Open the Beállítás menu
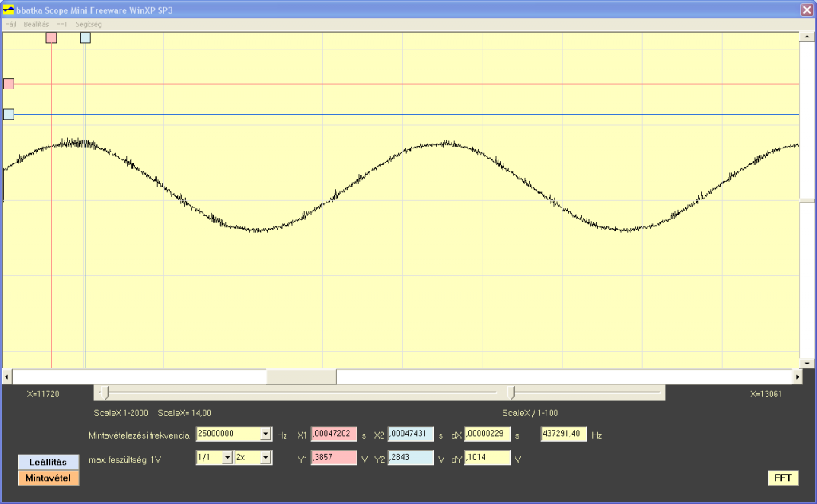This screenshot has height=504, width=817. [36, 25]
